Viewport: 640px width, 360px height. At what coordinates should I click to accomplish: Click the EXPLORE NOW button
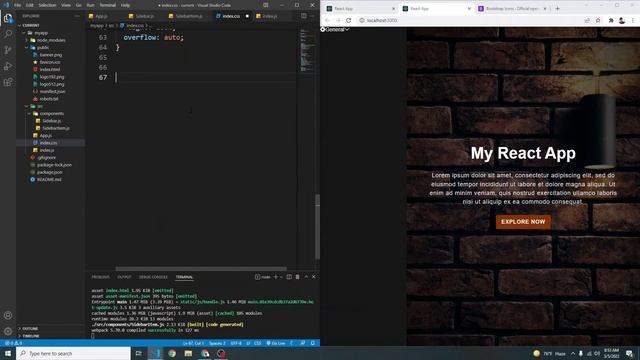pyautogui.click(x=523, y=222)
